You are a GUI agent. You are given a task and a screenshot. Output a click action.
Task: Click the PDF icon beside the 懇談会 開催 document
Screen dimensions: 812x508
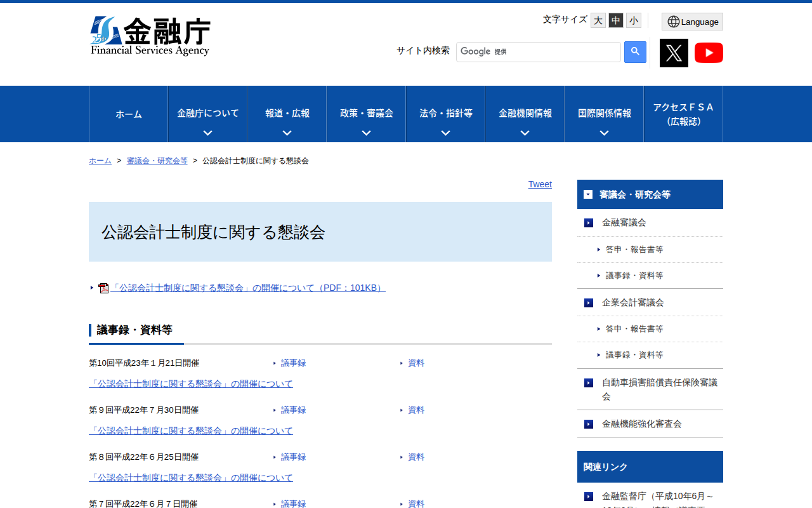tap(103, 287)
